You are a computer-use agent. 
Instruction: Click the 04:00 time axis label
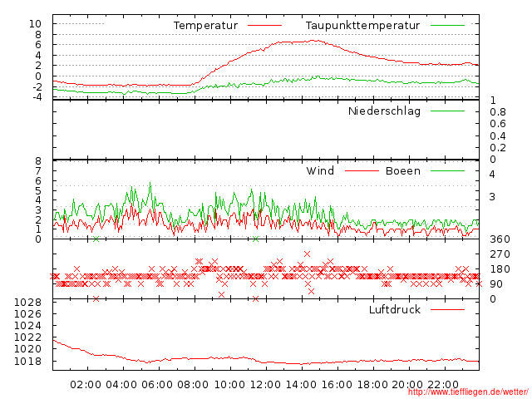click(121, 385)
